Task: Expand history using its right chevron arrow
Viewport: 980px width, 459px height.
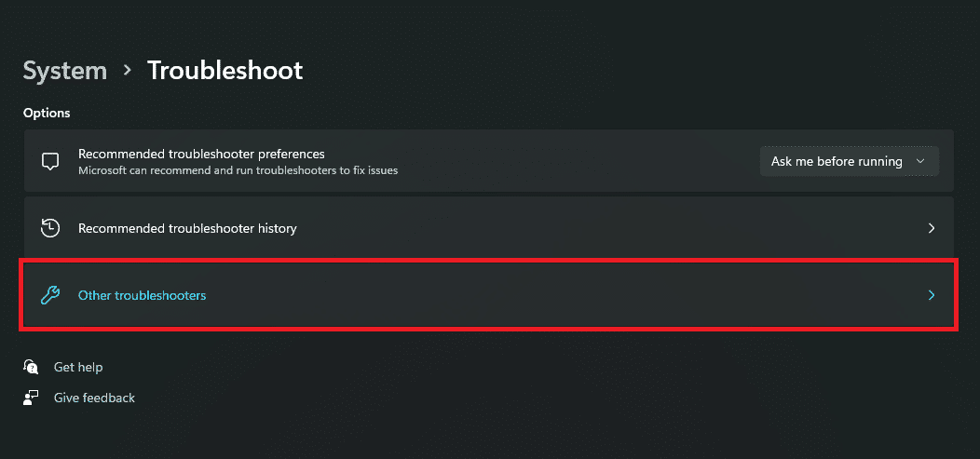Action: (x=931, y=228)
